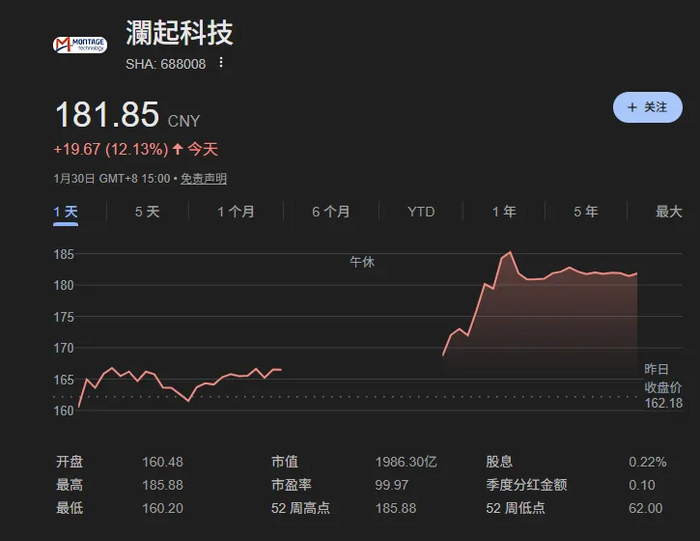Click the upward arrow beside 今天
The width and height of the screenshot is (700, 541).
pyautogui.click(x=178, y=149)
